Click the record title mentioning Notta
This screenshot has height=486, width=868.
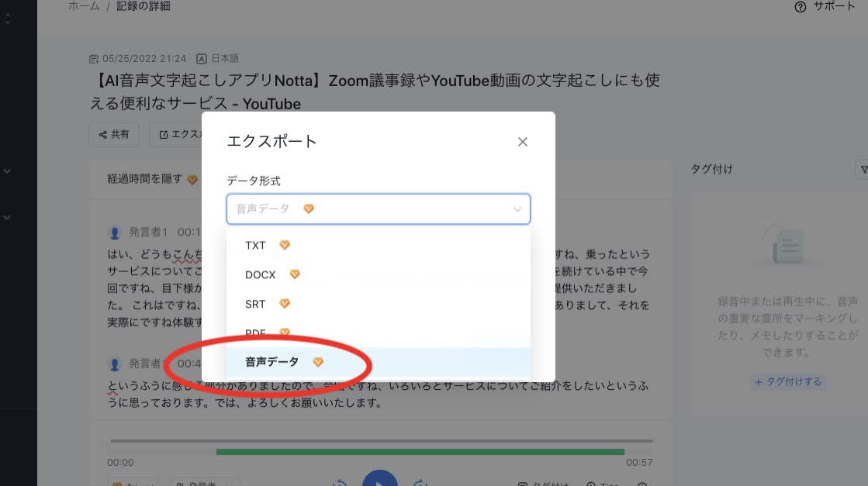tap(375, 91)
